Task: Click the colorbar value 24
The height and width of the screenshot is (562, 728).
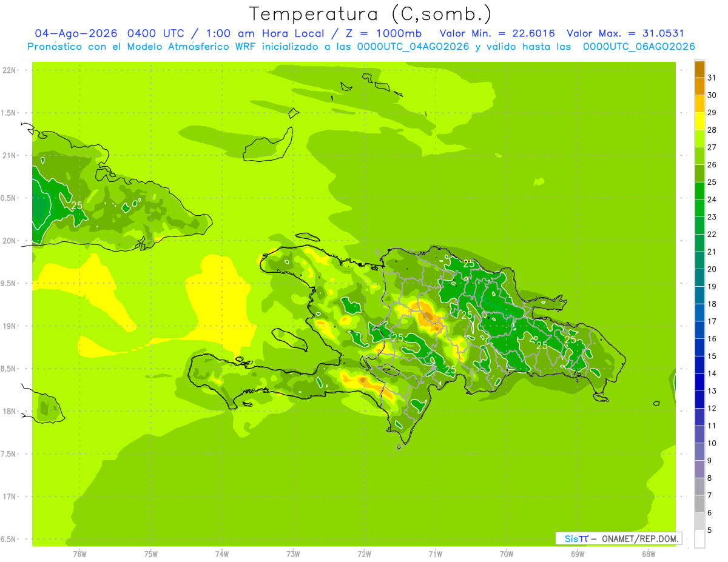Action: (x=712, y=199)
